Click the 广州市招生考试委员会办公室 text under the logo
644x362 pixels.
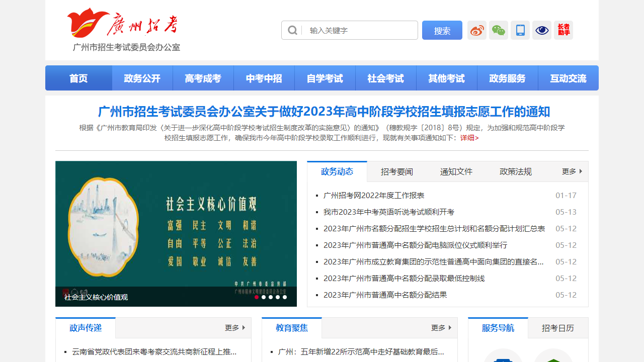pyautogui.click(x=126, y=47)
